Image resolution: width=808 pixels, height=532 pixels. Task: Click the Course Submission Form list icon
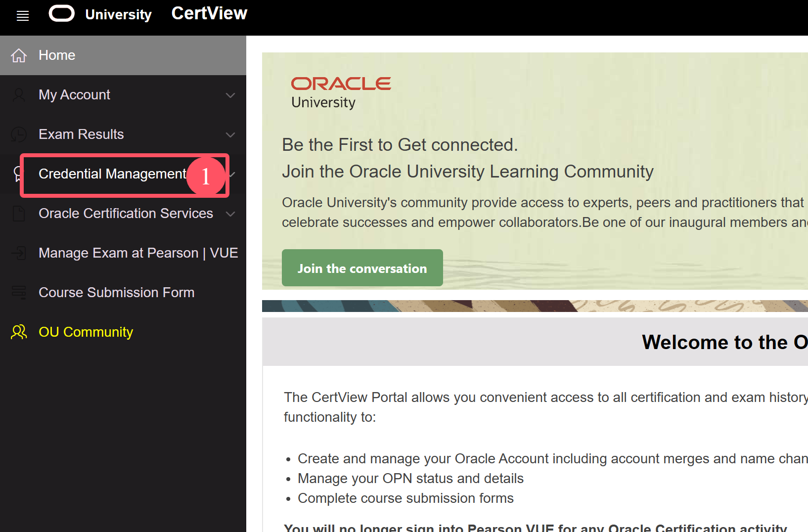[x=19, y=293]
